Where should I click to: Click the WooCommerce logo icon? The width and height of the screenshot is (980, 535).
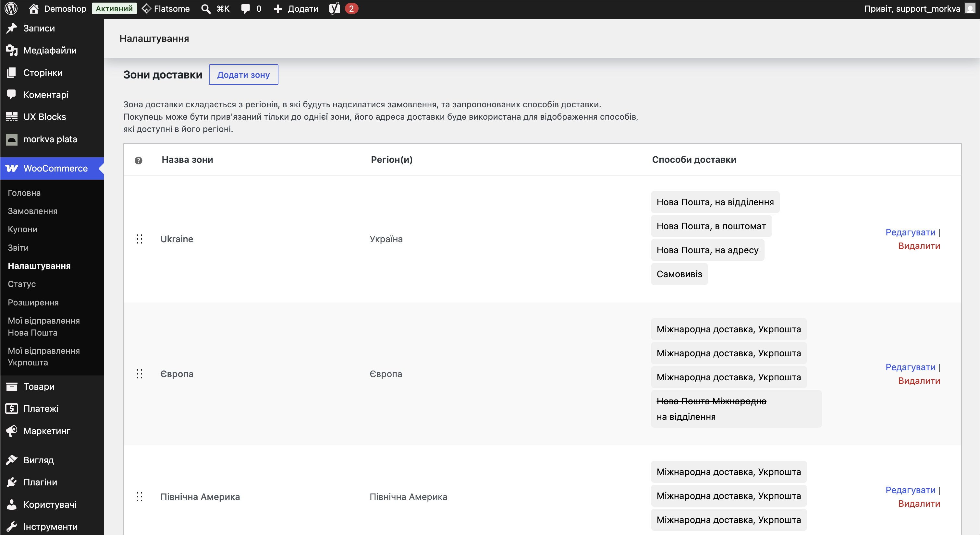(11, 169)
